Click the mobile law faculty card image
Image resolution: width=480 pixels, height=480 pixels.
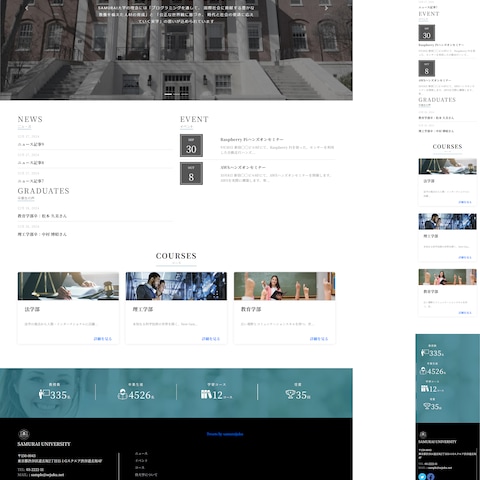tap(447, 166)
